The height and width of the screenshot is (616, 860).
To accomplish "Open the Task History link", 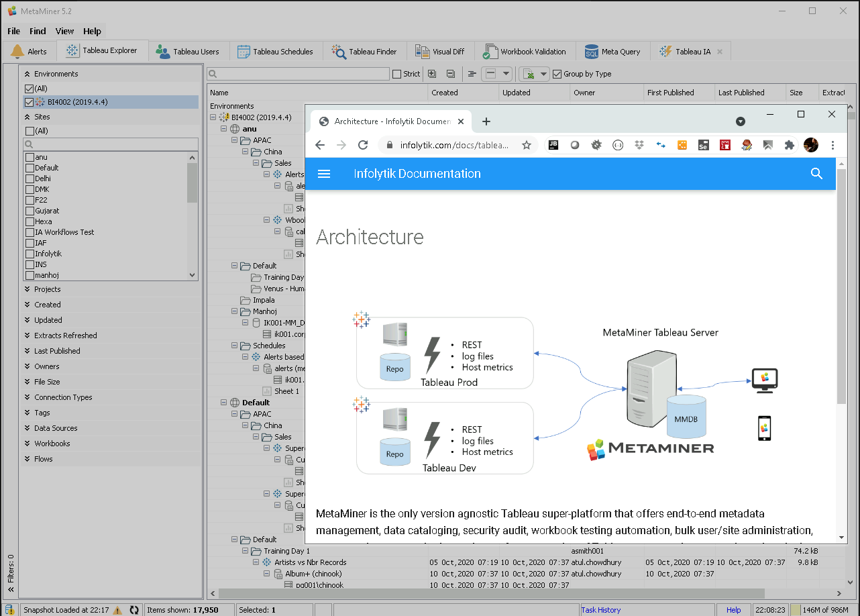I will tap(601, 610).
